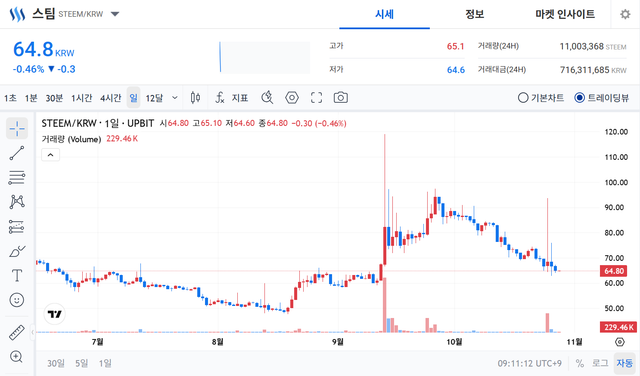Select the 1초 interval
Image resolution: width=640 pixels, height=376 pixels.
click(x=10, y=98)
